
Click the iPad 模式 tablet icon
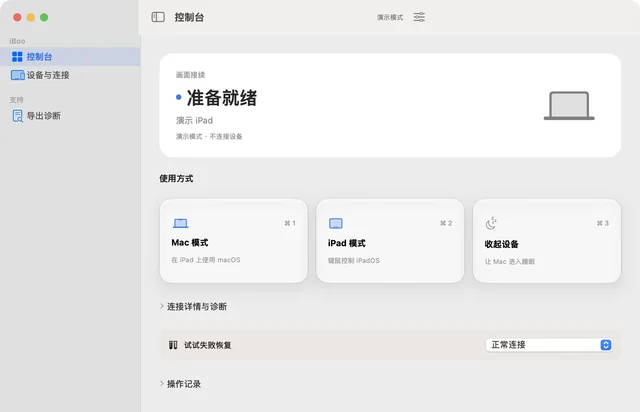point(336,223)
